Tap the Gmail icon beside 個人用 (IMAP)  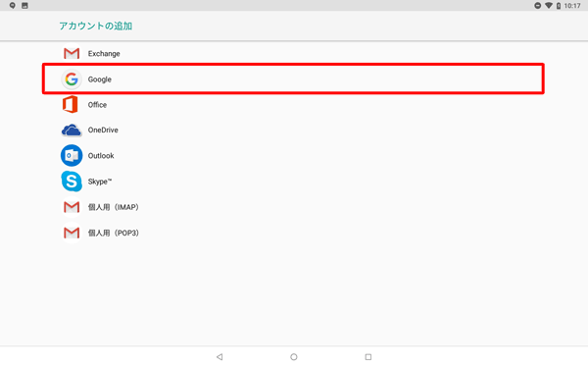point(72,207)
